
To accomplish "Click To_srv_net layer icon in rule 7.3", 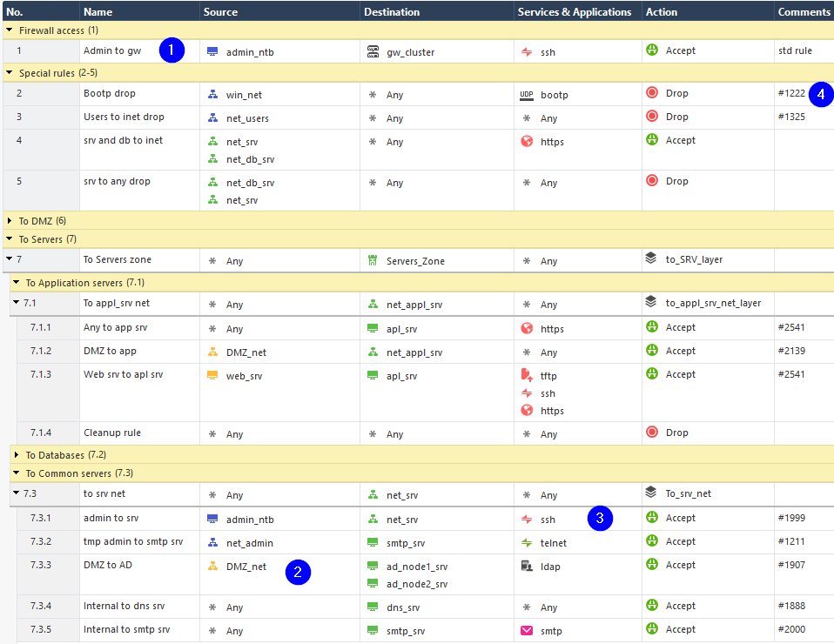I will [651, 492].
